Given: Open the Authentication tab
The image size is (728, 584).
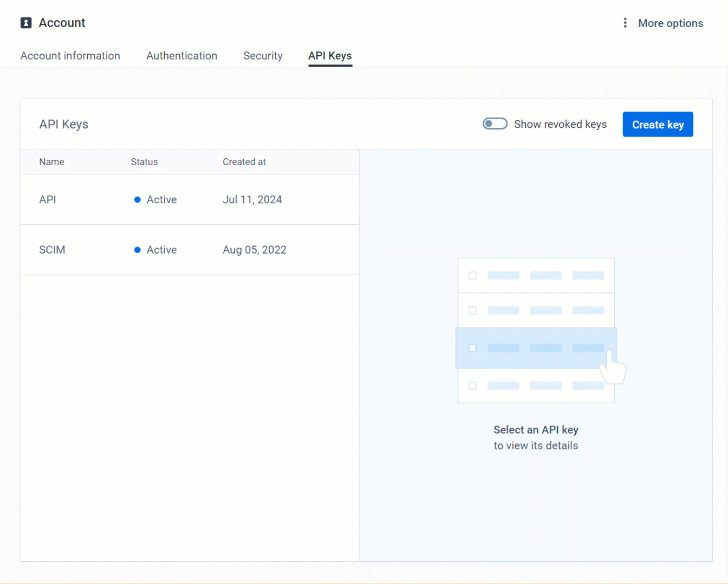Looking at the screenshot, I should (181, 56).
